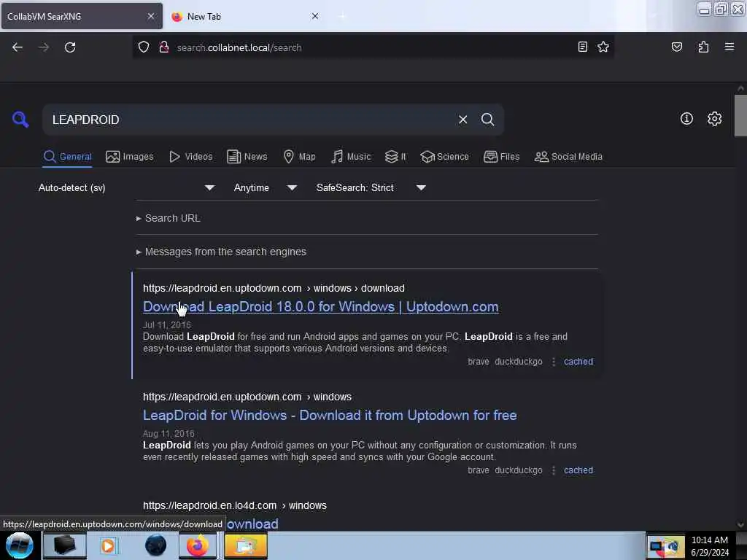Image resolution: width=747 pixels, height=560 pixels.
Task: Expand the Search URL section
Action: click(169, 218)
